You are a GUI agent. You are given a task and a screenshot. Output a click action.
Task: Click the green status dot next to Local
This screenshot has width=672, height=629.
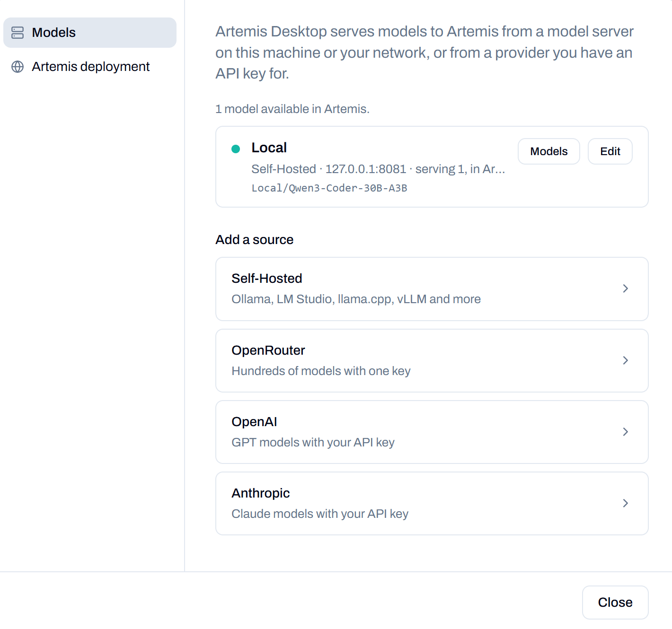tap(236, 149)
